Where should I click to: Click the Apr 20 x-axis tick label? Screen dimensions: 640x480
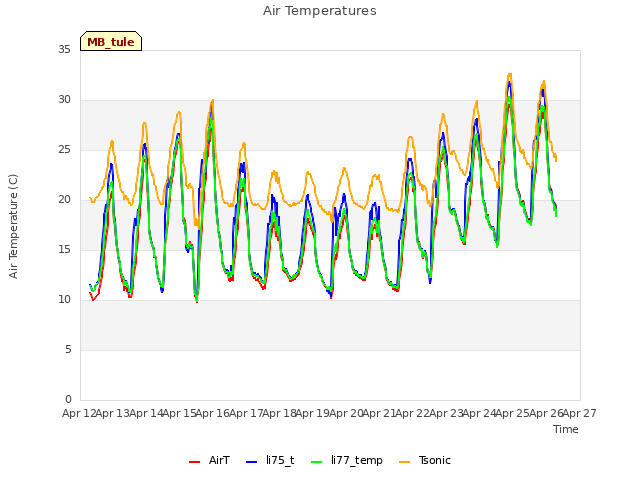point(346,413)
